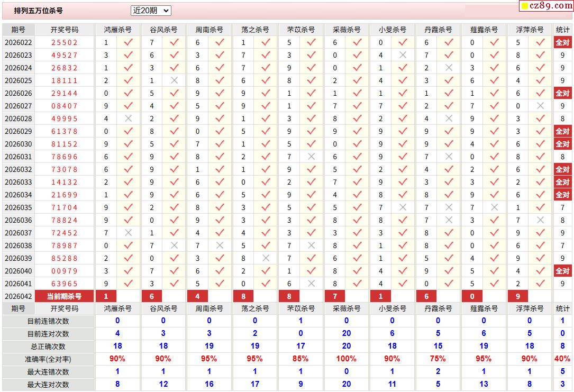Click 鸿雁 gray cross mark in row 2026037

pos(128,233)
